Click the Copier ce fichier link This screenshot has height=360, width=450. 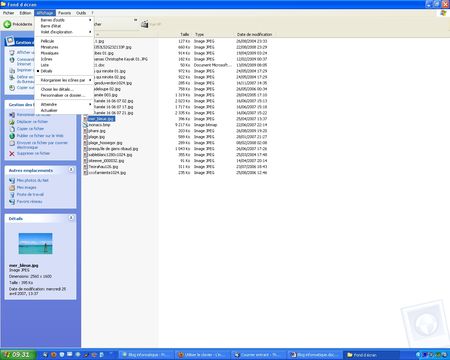tap(30, 129)
